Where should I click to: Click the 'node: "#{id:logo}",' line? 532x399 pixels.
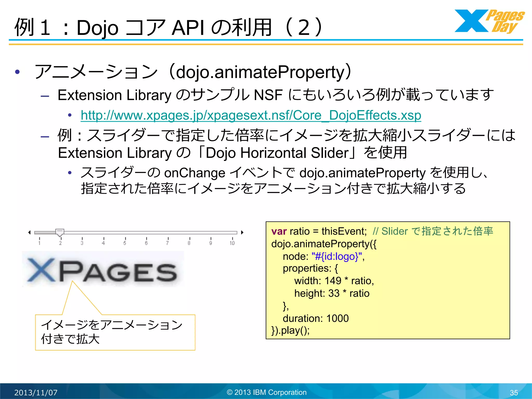324,256
